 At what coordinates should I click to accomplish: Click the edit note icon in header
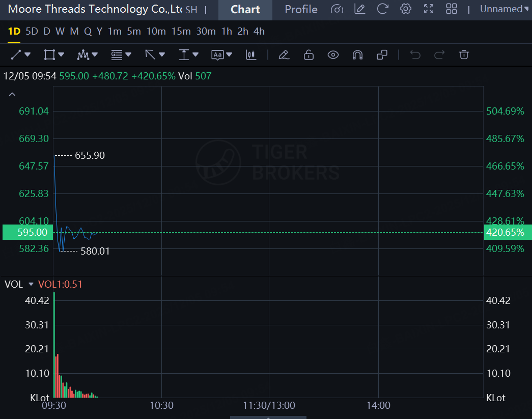359,9
